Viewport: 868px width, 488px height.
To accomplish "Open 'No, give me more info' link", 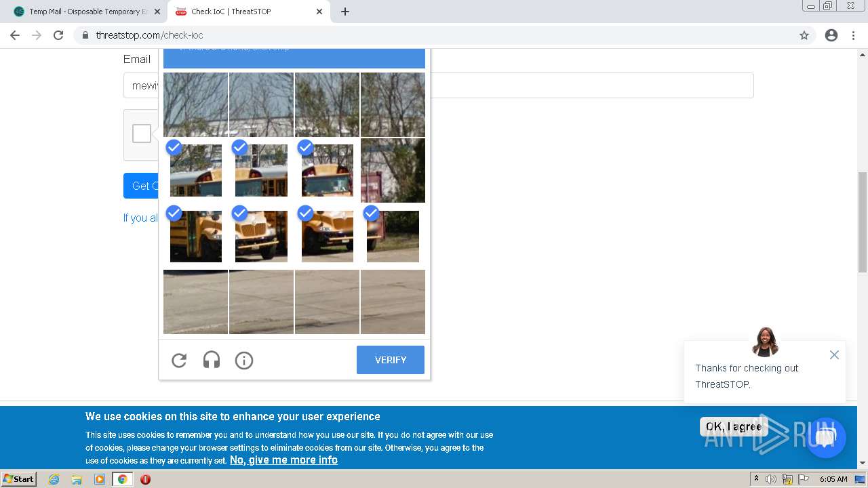I will tap(283, 460).
